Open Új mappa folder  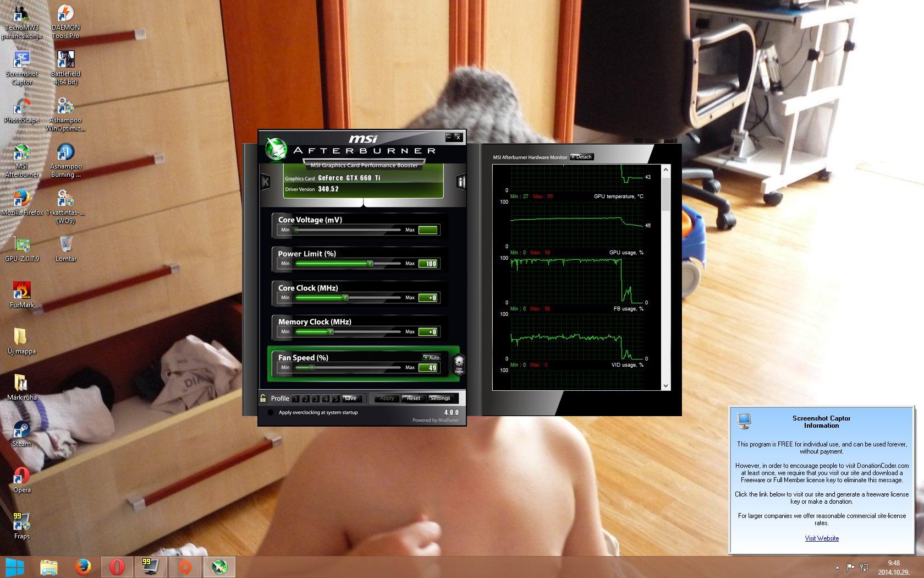[21, 341]
